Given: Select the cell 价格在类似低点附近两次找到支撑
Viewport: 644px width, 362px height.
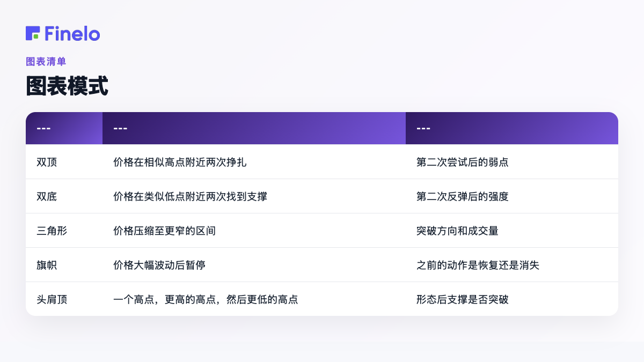Looking at the screenshot, I should (x=190, y=196).
